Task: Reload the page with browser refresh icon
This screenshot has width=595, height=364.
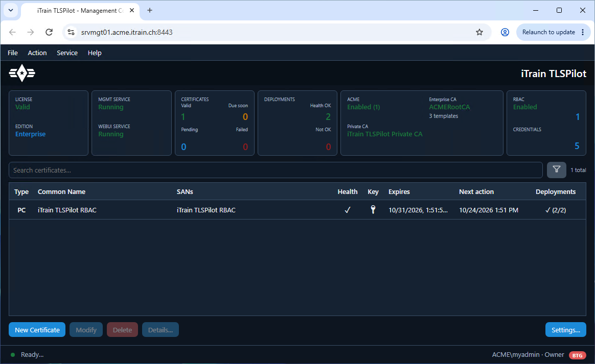Action: tap(49, 32)
